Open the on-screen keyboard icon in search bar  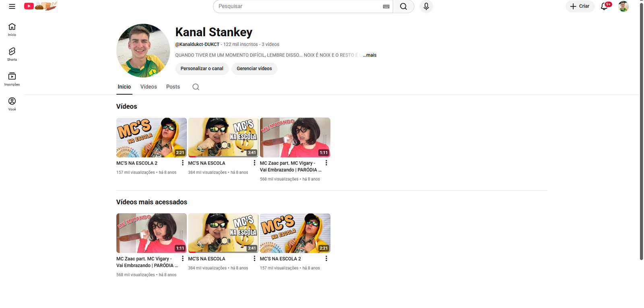coord(386,6)
